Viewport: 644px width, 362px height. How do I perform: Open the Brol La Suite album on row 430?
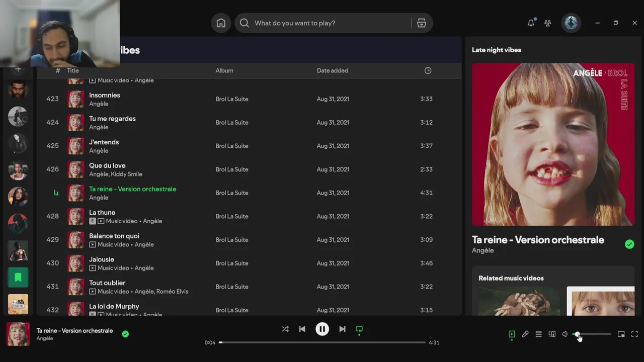pyautogui.click(x=232, y=263)
